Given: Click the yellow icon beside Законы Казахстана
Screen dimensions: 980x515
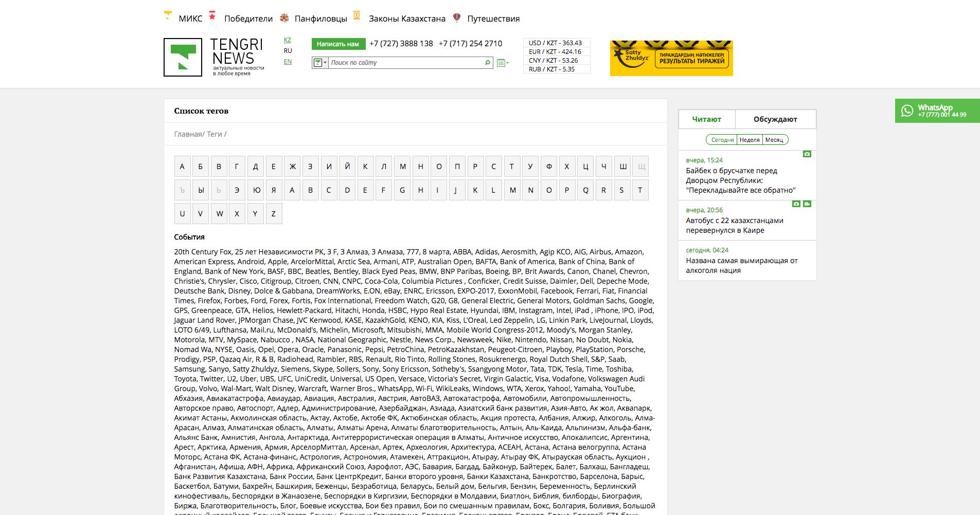Looking at the screenshot, I should 357,15.
